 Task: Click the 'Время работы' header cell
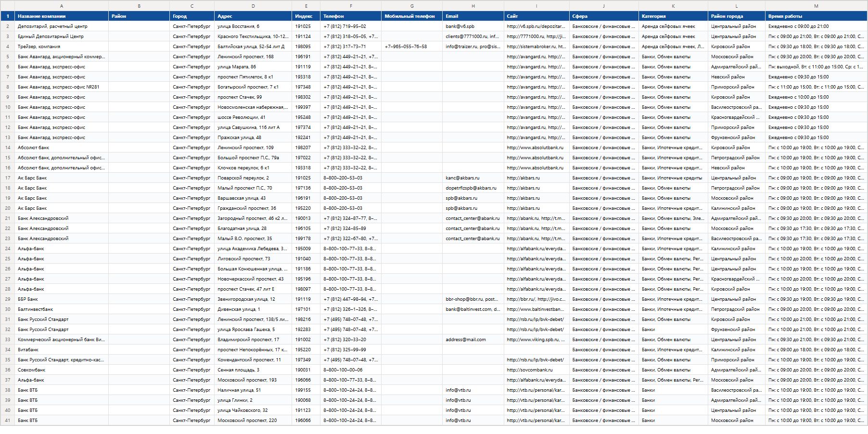point(816,16)
